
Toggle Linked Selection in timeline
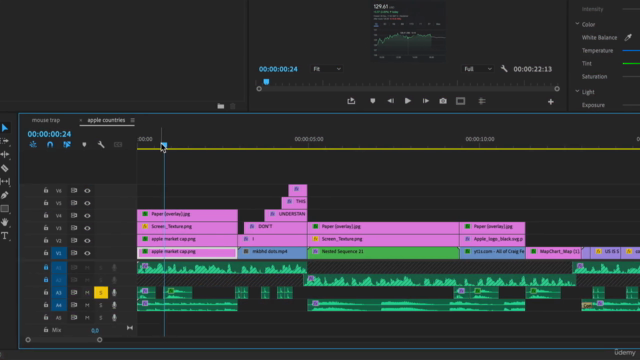pyautogui.click(x=67, y=144)
